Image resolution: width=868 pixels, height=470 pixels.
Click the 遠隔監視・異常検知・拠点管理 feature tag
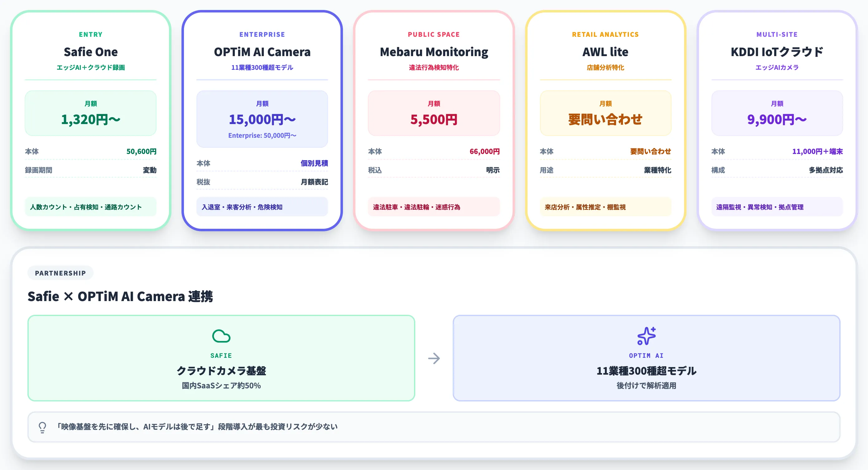click(777, 207)
